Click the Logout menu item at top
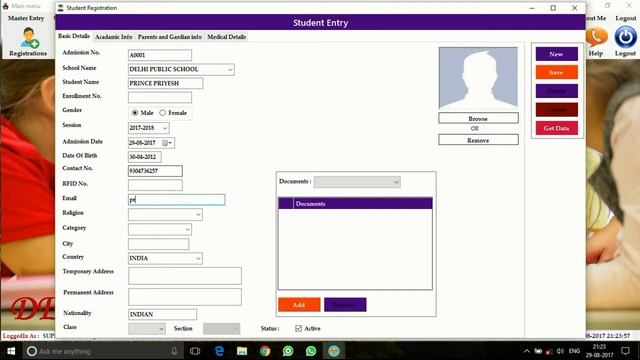Image resolution: width=640 pixels, height=360 pixels. click(626, 18)
